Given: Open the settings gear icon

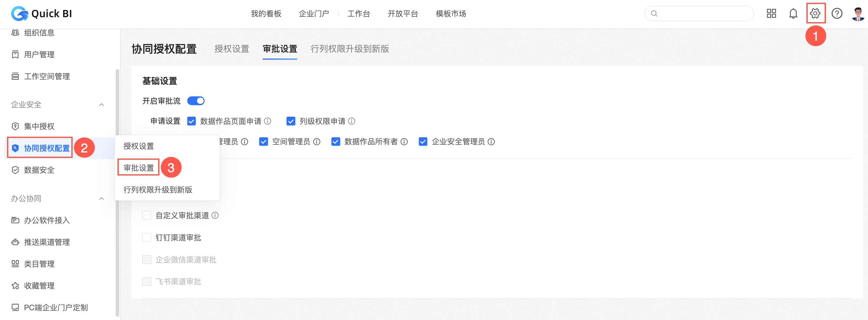Looking at the screenshot, I should [x=815, y=13].
